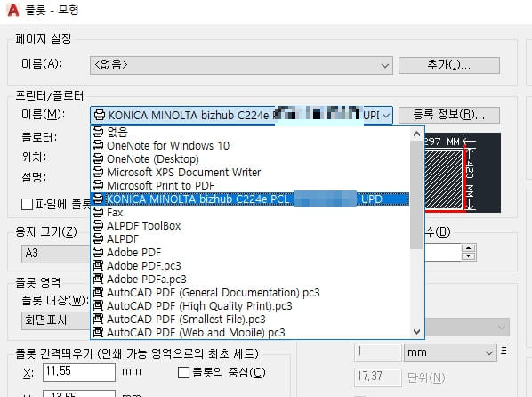532x397 pixels.
Task: Click scale units field showing 17.37
Action: tap(377, 377)
